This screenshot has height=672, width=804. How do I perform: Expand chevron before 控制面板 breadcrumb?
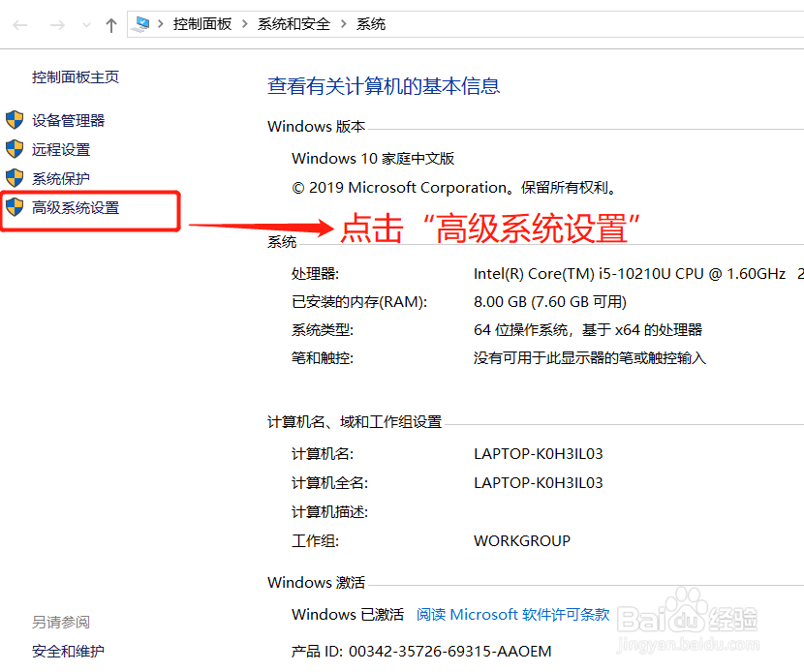click(161, 24)
